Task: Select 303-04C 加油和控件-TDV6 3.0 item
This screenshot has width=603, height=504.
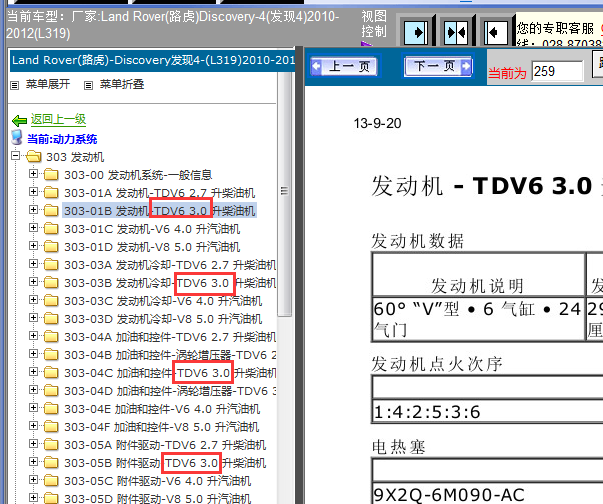Action: (170, 373)
